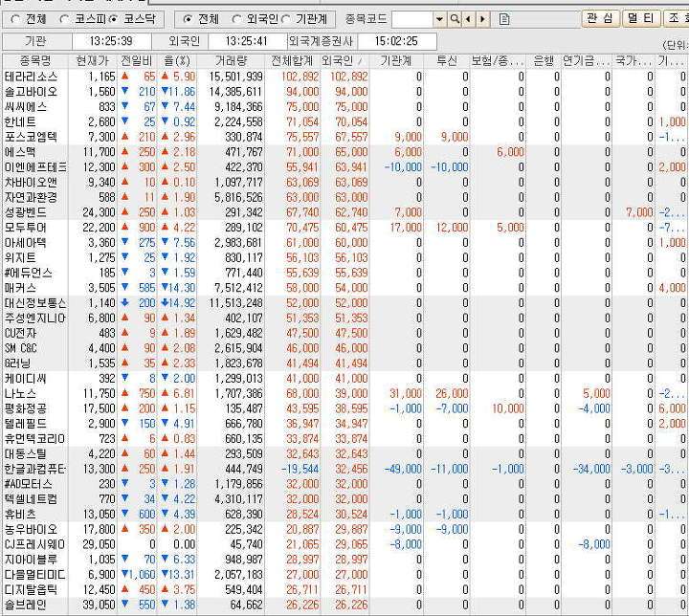689x616 pixels.
Task: Select the 주성엔지니어 stock row name
Action: (x=35, y=319)
